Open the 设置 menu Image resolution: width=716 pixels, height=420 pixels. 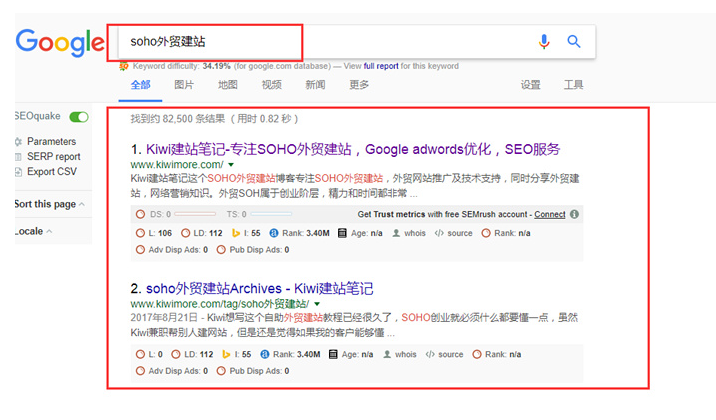point(530,85)
